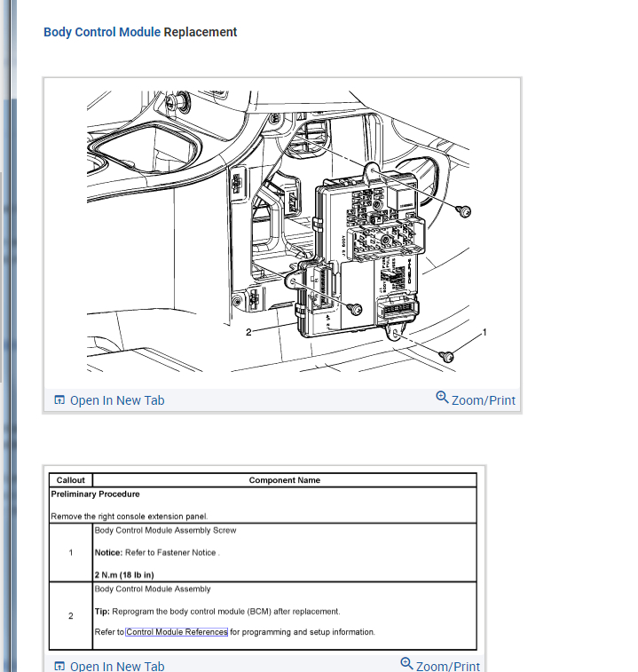Click callout number 2 cell in table
The width and height of the screenshot is (638, 672).
click(71, 616)
